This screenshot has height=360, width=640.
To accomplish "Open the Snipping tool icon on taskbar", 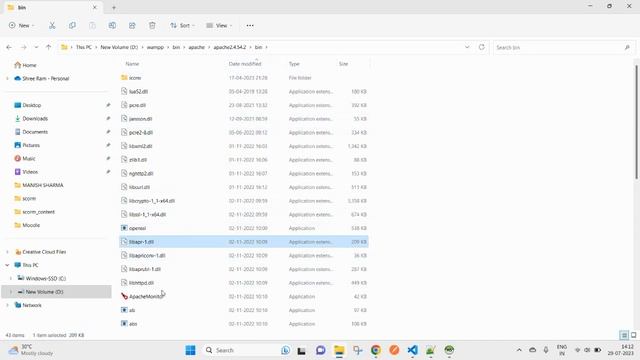I will (358, 350).
